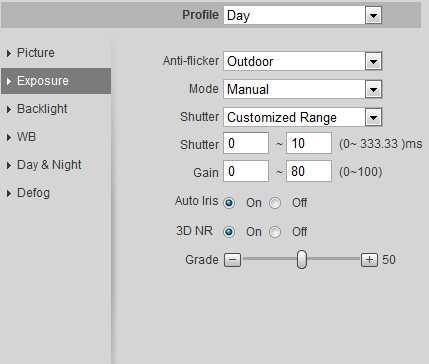Click the arrow icon beside Picture
This screenshot has width=429, height=364.
point(9,53)
